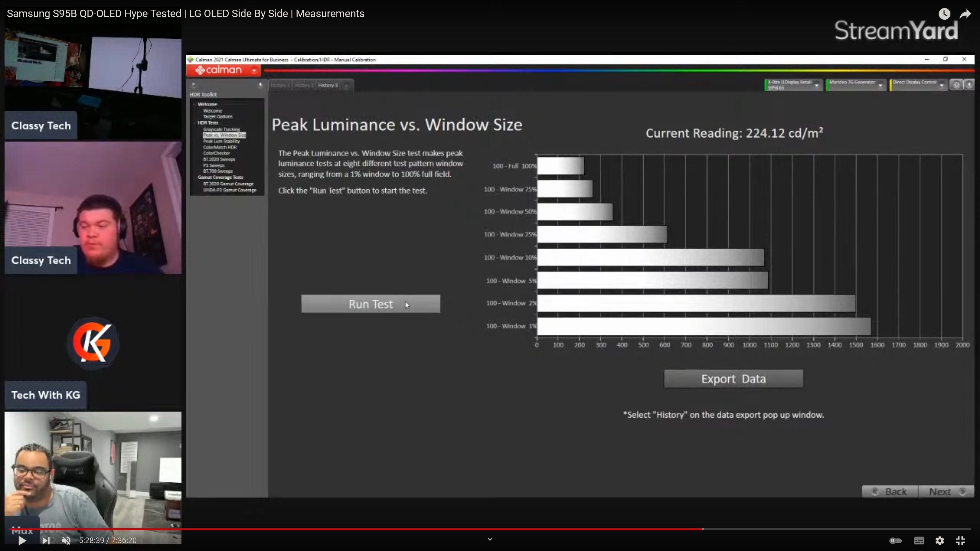
Task: Toggle subtitles/captions button
Action: [x=919, y=540]
